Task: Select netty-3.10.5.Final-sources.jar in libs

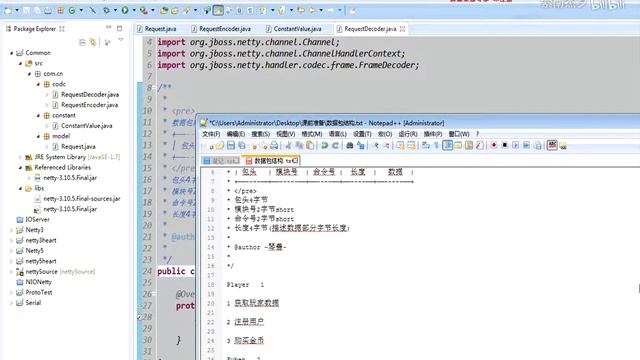Action: [x=82, y=199]
